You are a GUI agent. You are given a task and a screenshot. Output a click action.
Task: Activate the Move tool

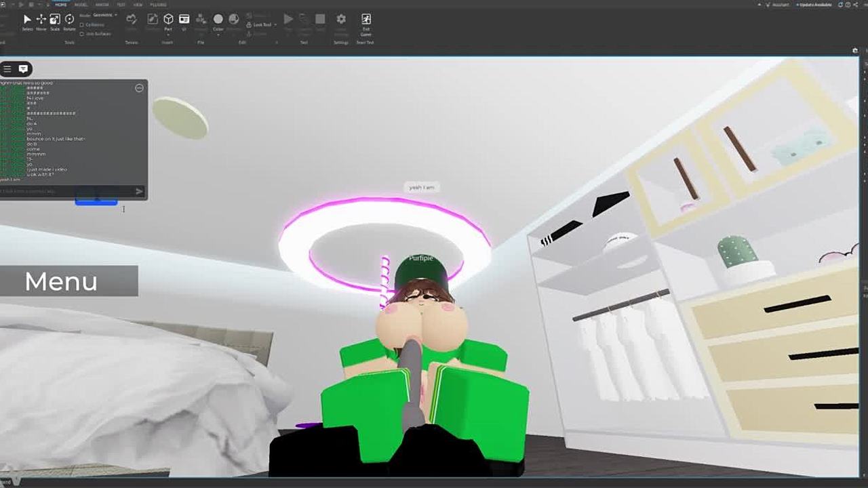tap(41, 20)
